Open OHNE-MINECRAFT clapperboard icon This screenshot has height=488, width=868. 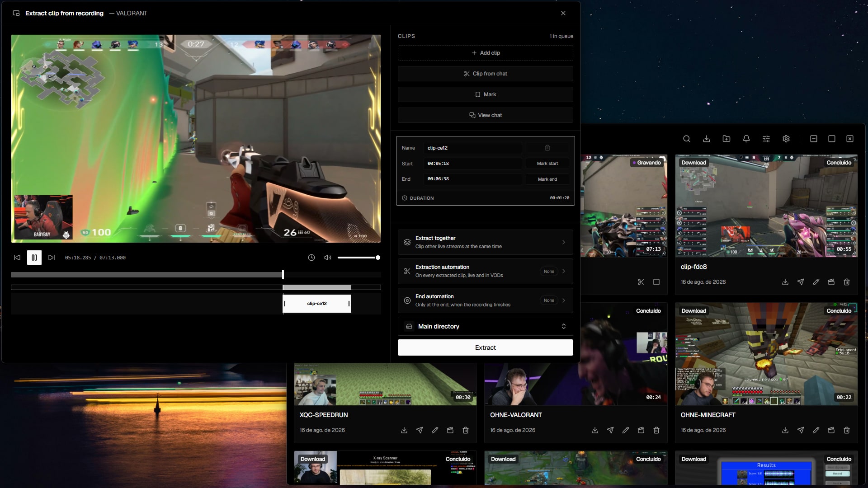pyautogui.click(x=831, y=430)
